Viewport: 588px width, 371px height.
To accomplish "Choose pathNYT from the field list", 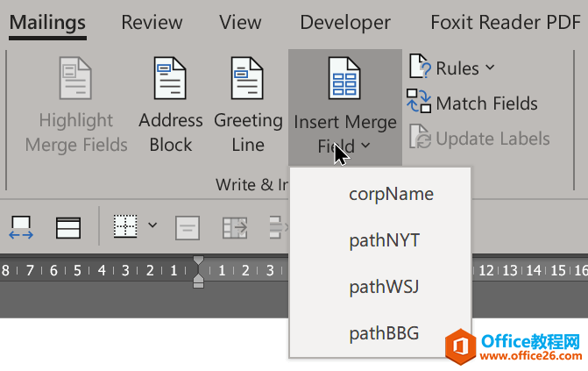I will pyautogui.click(x=384, y=239).
